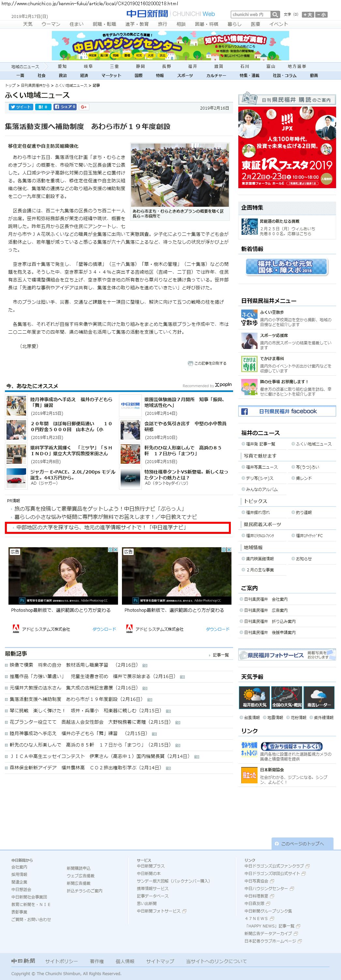Click the 記事一覧 article list link
This screenshot has height=980, width=341.
tap(220, 655)
